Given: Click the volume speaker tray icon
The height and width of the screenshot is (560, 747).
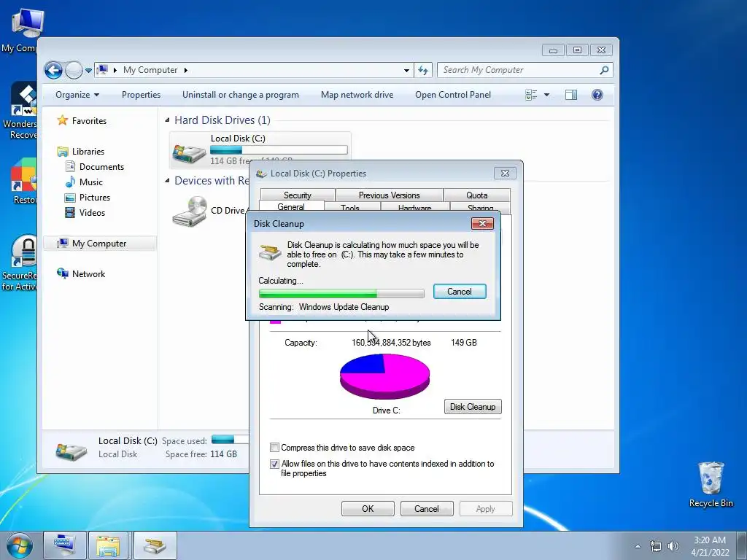Looking at the screenshot, I should [673, 546].
